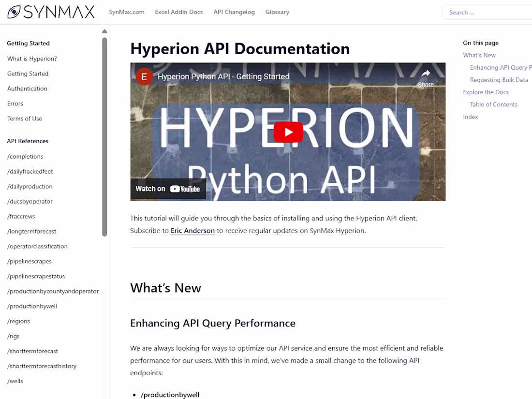Click the SynMax eye logo
Viewport: 532px width, 399px height.
[15, 11]
